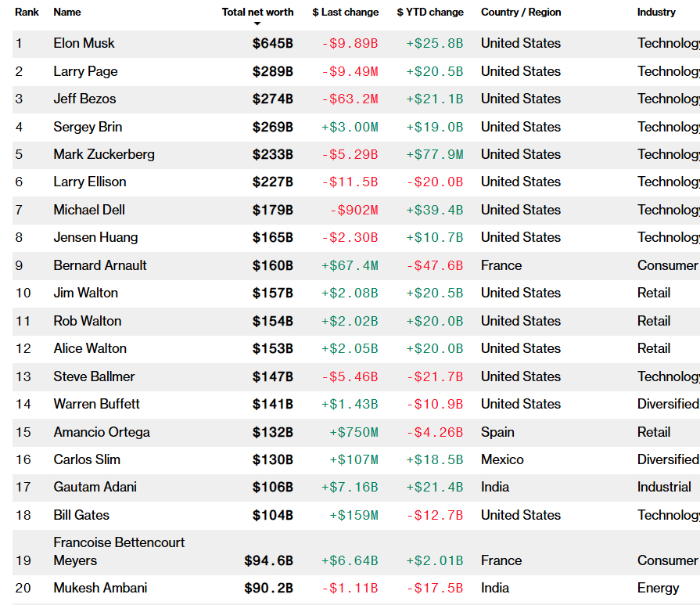Click Spain in Amancio Ortega's row
The height and width of the screenshot is (605, 700).
(497, 432)
